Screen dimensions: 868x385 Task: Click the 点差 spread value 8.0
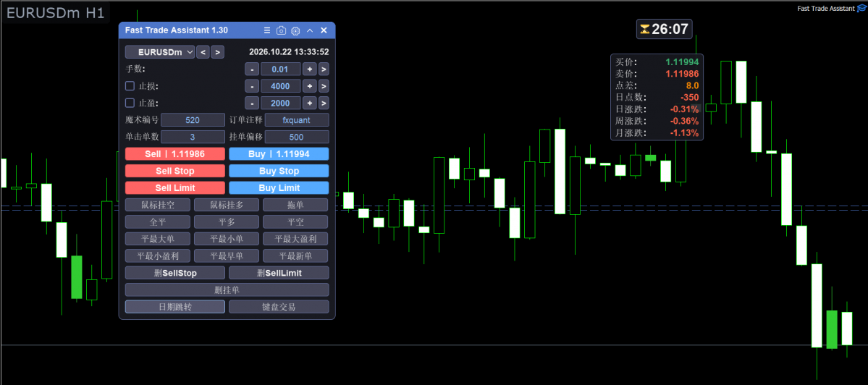[692, 85]
